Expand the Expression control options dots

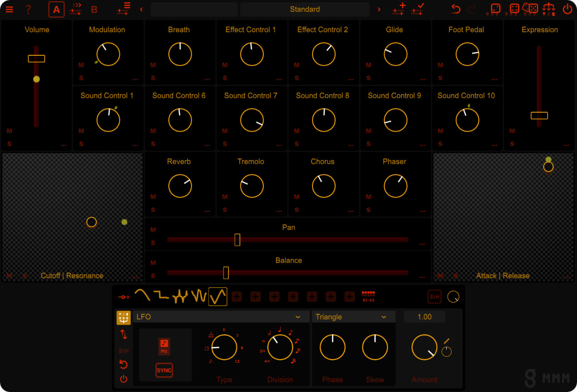(566, 145)
